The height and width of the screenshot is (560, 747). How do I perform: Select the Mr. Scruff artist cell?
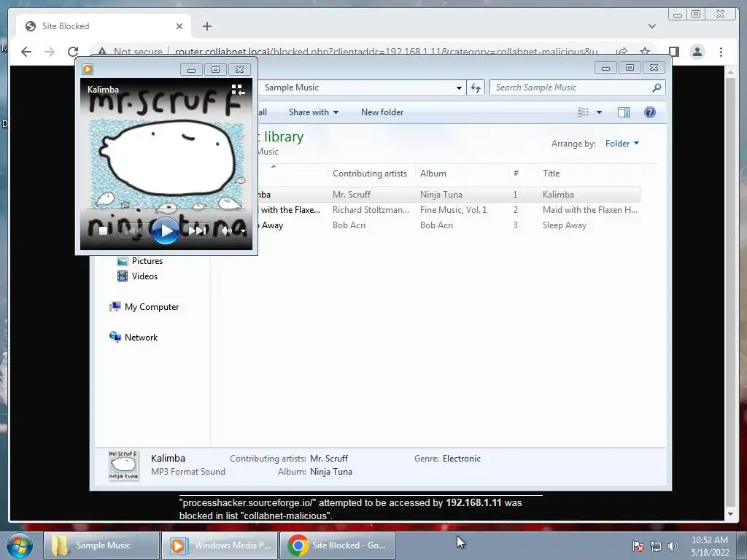[352, 195]
